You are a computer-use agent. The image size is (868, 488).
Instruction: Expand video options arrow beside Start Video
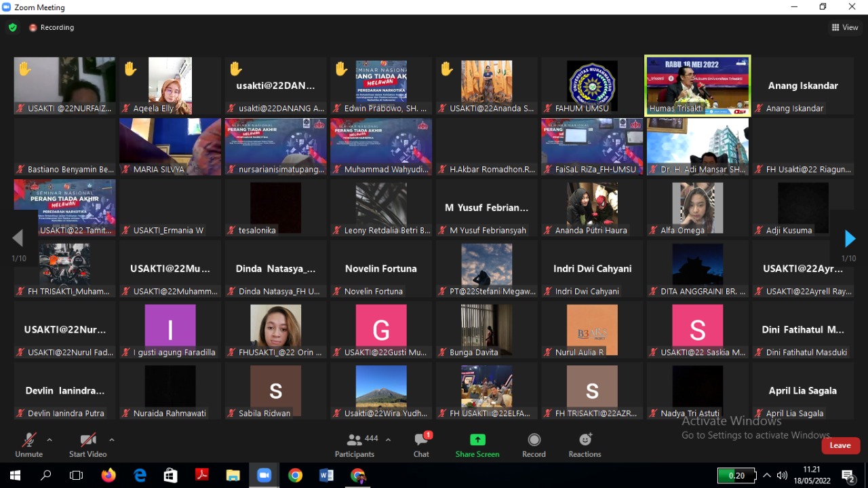112,440
